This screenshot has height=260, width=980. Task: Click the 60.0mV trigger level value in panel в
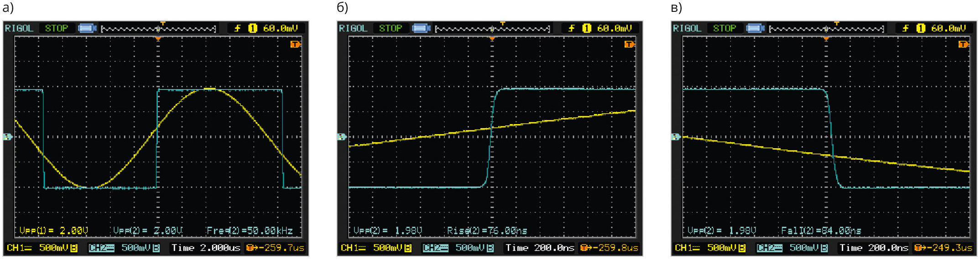pyautogui.click(x=948, y=28)
